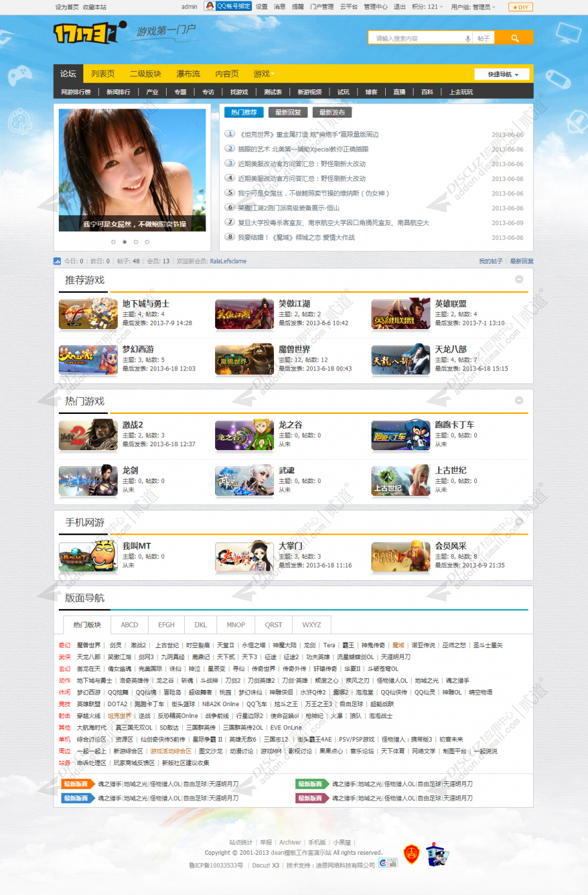Select the 论坛 navigation tab

[68, 74]
